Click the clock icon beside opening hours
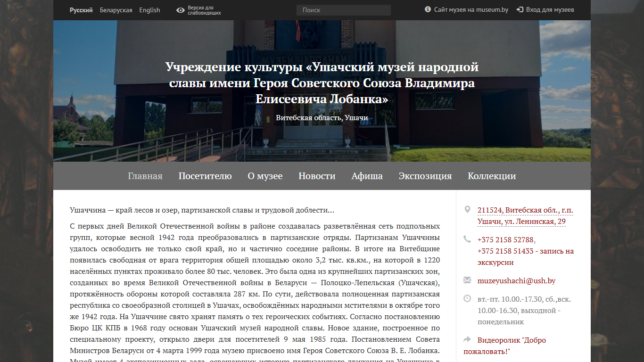 pyautogui.click(x=467, y=298)
